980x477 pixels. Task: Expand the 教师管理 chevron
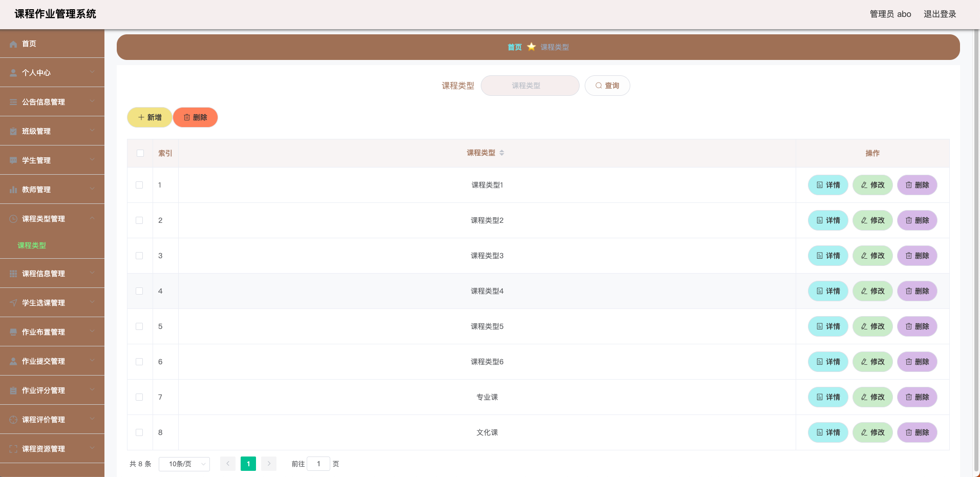pos(92,189)
